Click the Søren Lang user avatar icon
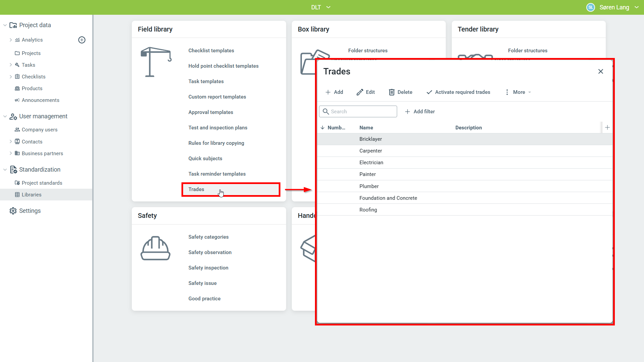 click(590, 7)
